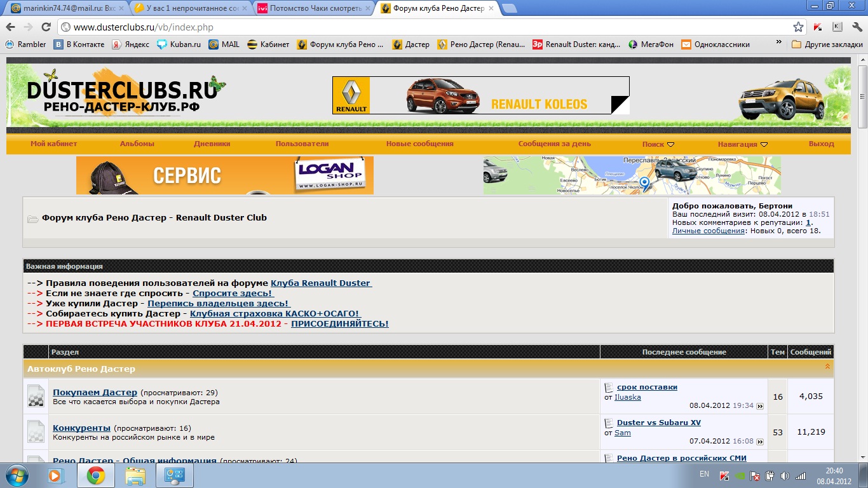Open the Клуба Renault Duster rules link
Screen dimensions: 868x488
tap(321, 283)
